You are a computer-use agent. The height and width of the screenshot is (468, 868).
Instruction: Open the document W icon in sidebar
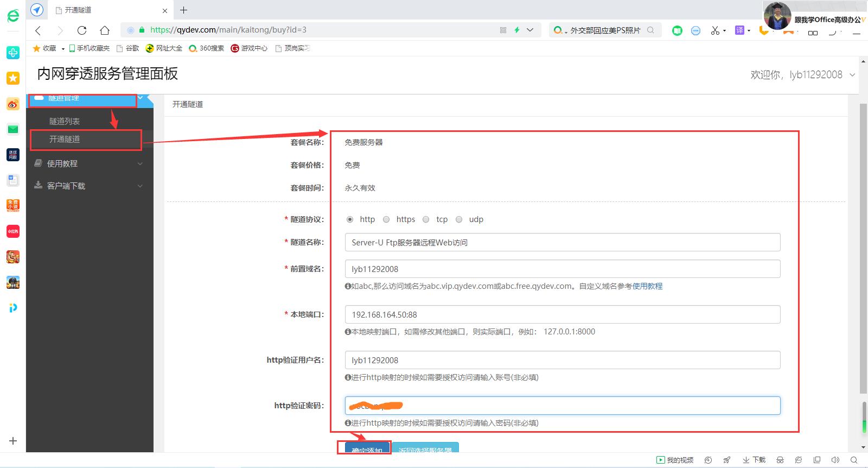click(13, 180)
